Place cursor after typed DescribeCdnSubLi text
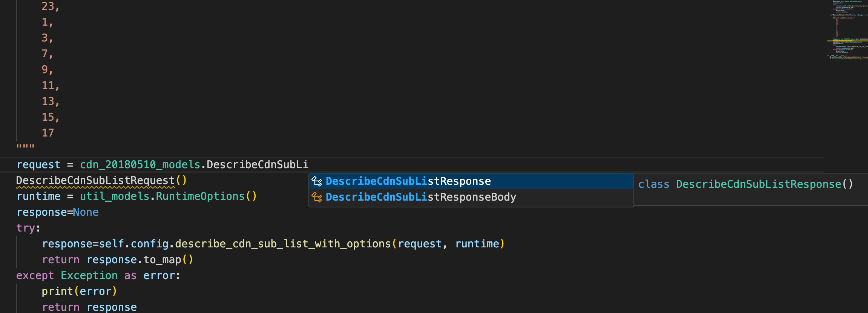The image size is (868, 313). pos(309,165)
